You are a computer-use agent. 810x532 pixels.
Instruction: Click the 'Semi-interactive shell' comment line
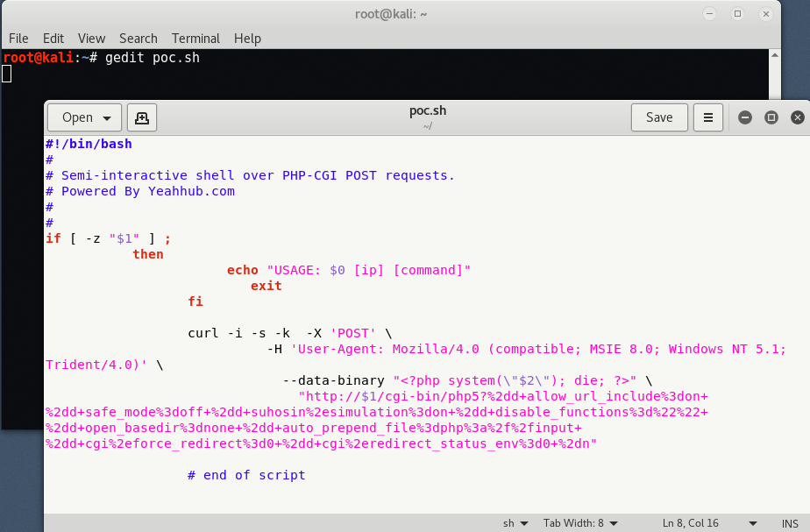tap(250, 175)
